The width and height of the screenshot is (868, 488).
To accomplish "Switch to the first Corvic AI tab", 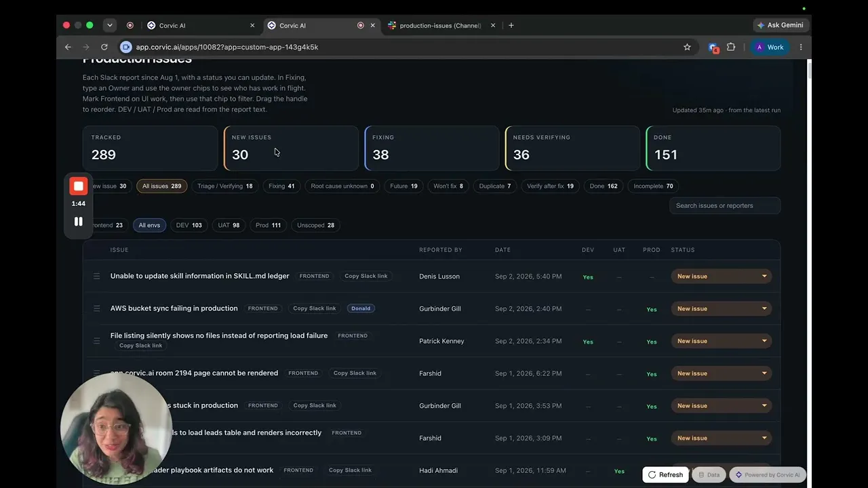I will coord(201,25).
